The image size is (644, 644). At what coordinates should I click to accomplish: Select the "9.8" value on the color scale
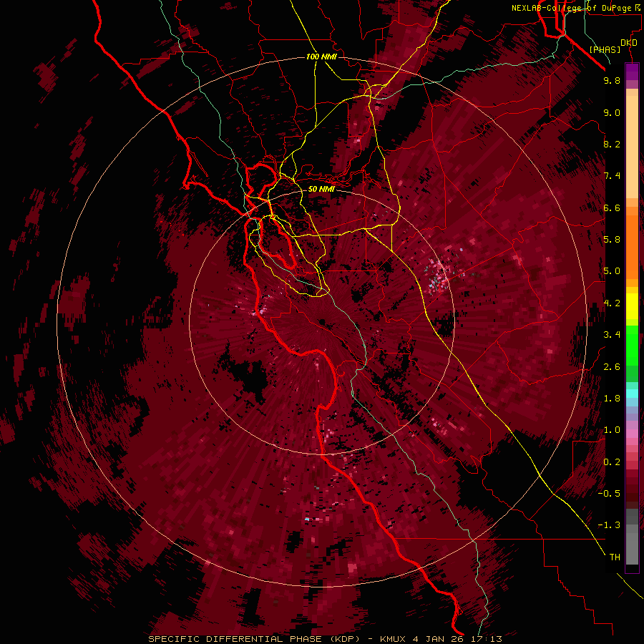pyautogui.click(x=612, y=80)
